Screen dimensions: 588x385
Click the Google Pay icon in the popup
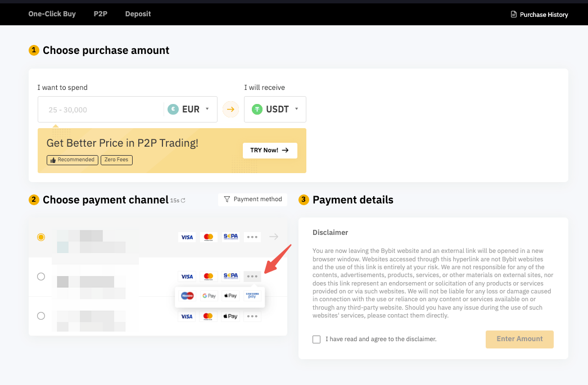[209, 296]
